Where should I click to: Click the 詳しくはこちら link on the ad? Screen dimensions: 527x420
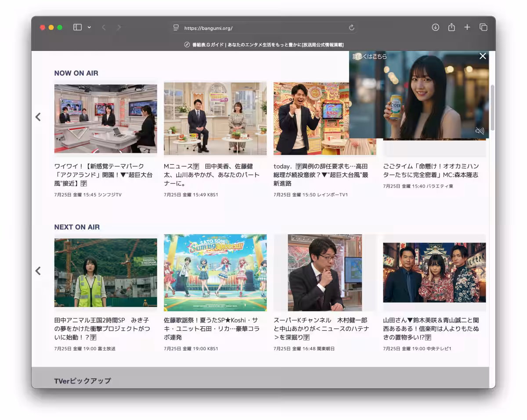point(370,57)
